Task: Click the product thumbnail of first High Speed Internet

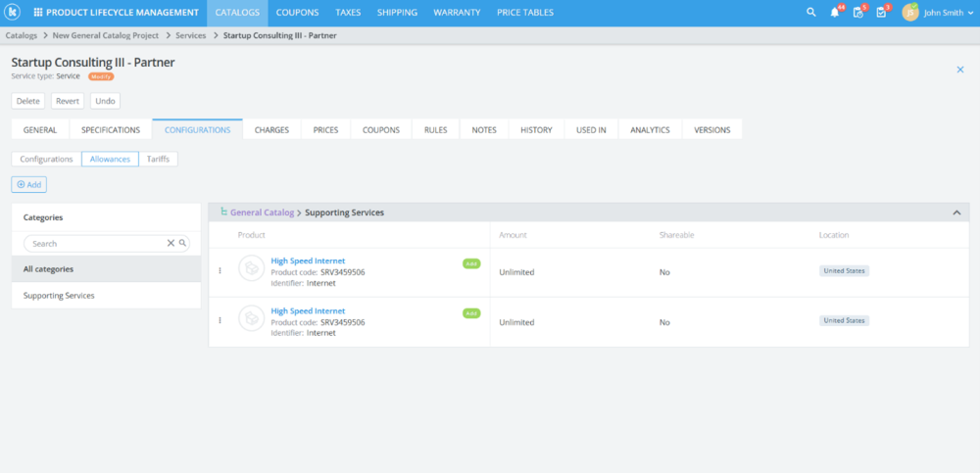Action: (251, 268)
